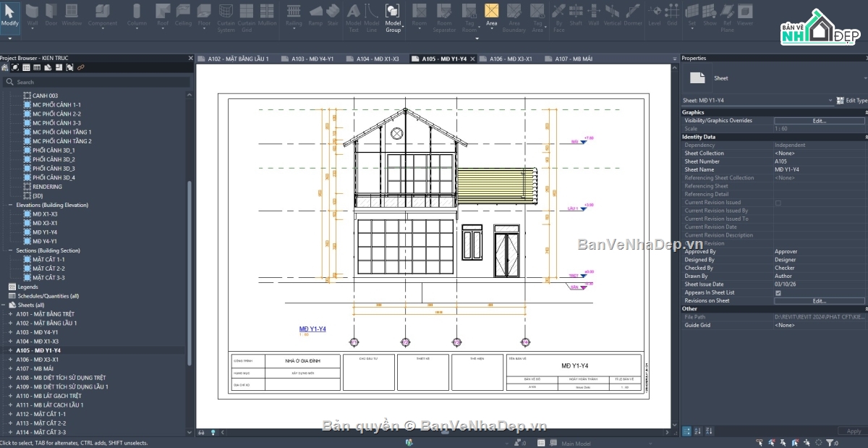This screenshot has height=448, width=868.
Task: Select Schedules/Quantities (all) in browser
Action: (x=48, y=296)
